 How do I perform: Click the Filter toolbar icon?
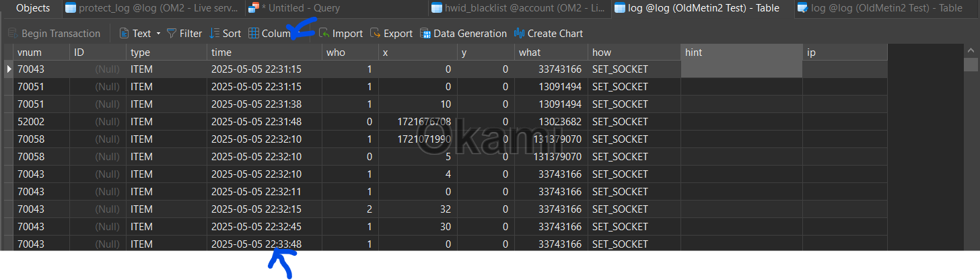[172, 33]
